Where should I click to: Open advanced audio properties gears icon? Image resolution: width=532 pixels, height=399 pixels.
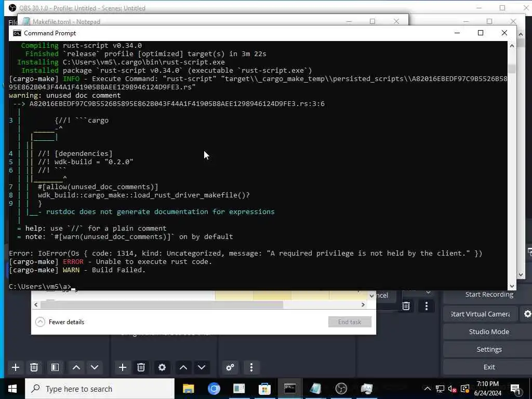pos(230,367)
